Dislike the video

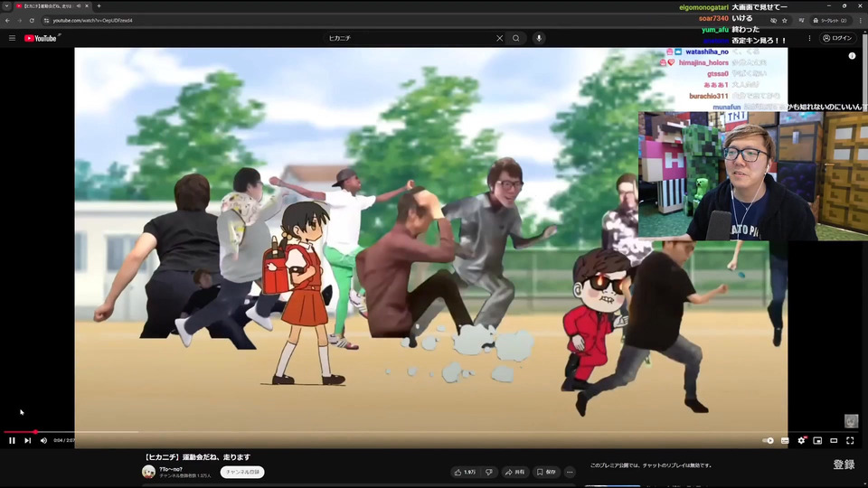pyautogui.click(x=489, y=472)
